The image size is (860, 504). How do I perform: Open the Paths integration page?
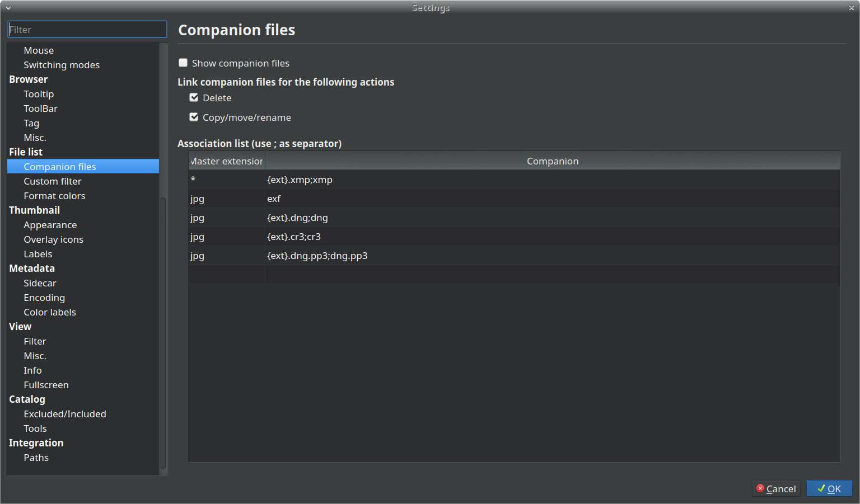pos(36,458)
